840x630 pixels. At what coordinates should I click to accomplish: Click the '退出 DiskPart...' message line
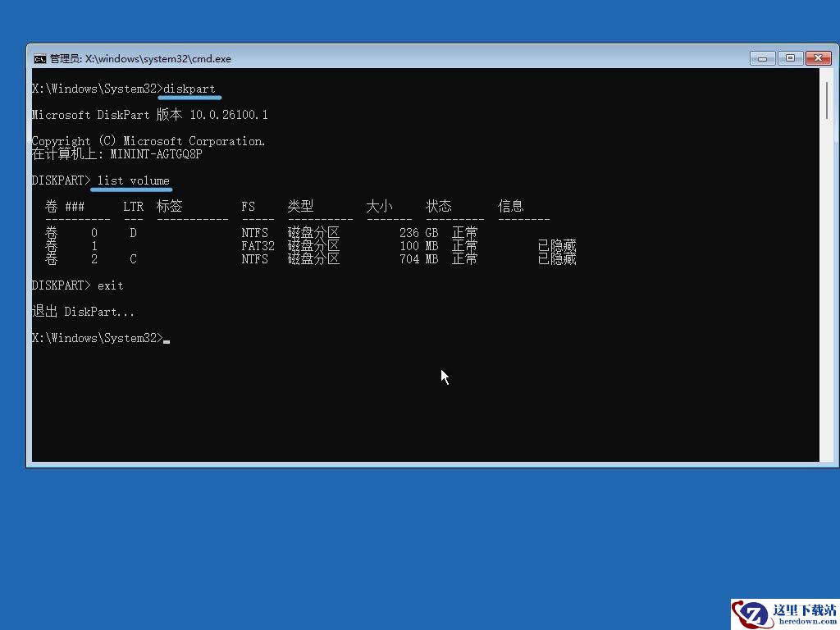click(83, 311)
